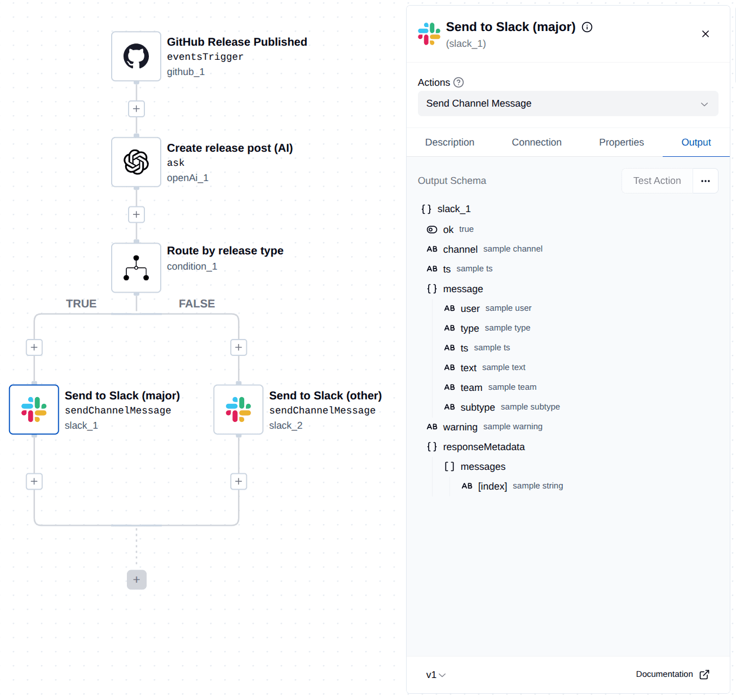This screenshot has height=700, width=736.
Task: Click the Actions help question mark icon
Action: (x=459, y=82)
